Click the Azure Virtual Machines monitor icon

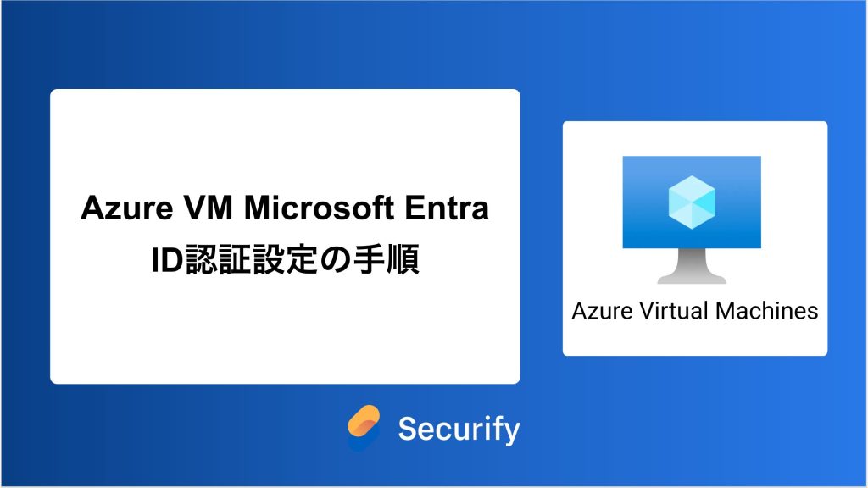coord(692,219)
